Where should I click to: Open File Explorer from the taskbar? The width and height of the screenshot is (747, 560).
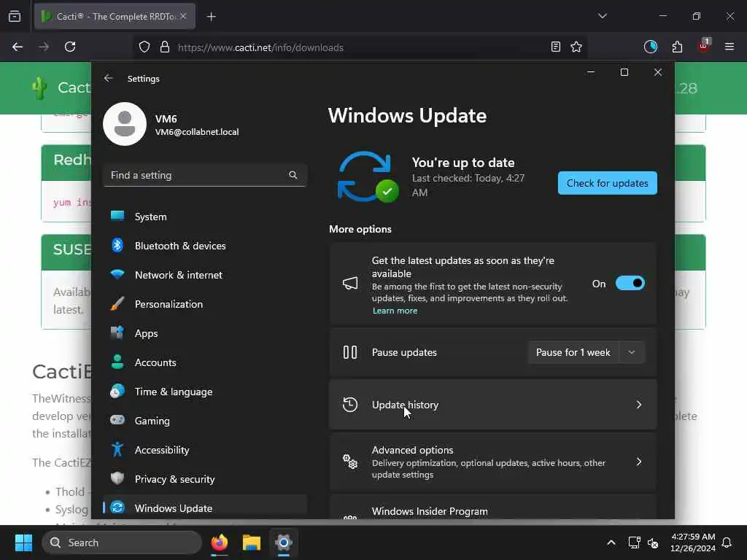coord(252,542)
